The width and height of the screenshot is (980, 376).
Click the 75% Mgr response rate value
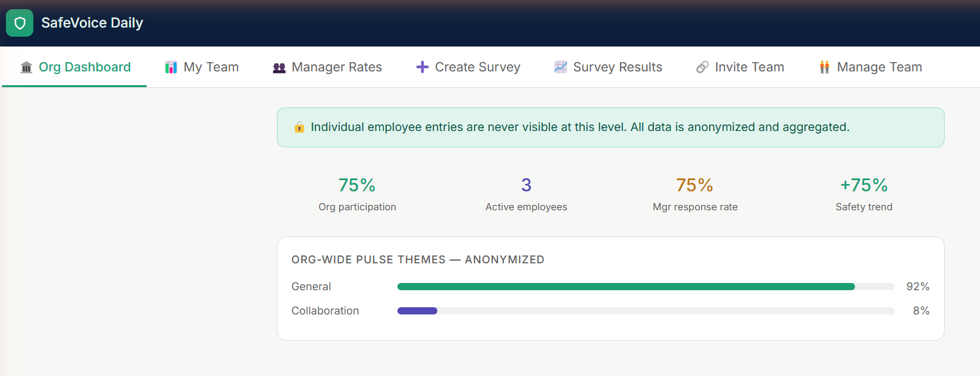coord(695,185)
